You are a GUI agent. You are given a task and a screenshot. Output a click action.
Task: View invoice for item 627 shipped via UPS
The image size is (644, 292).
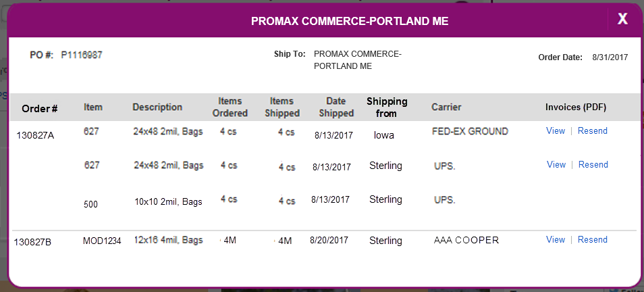[x=556, y=164]
